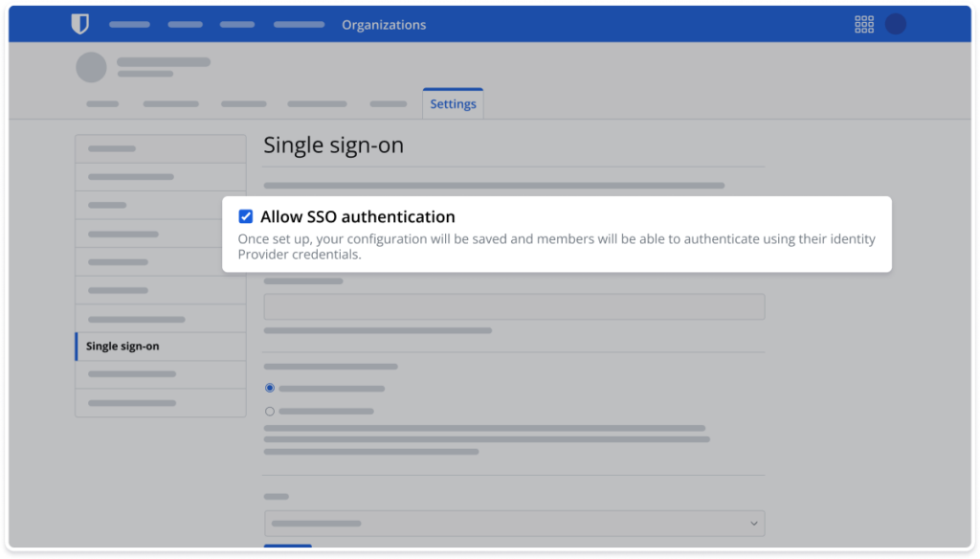The width and height of the screenshot is (980, 559).
Task: Open the app switcher grid icon
Action: [x=864, y=24]
